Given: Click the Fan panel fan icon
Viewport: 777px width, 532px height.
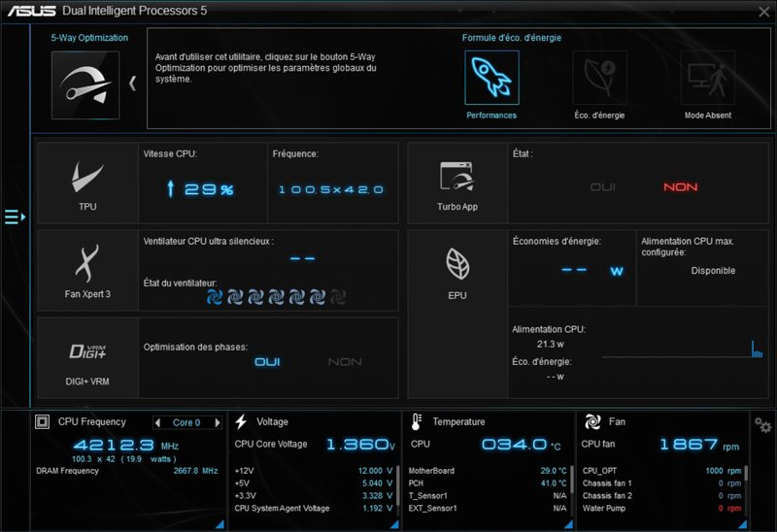Looking at the screenshot, I should tap(592, 421).
